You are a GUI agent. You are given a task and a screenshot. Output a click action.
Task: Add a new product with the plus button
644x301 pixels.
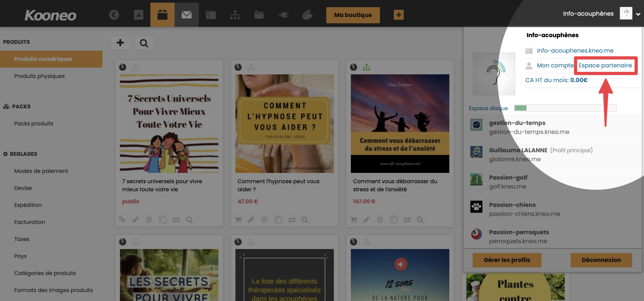[x=120, y=43]
